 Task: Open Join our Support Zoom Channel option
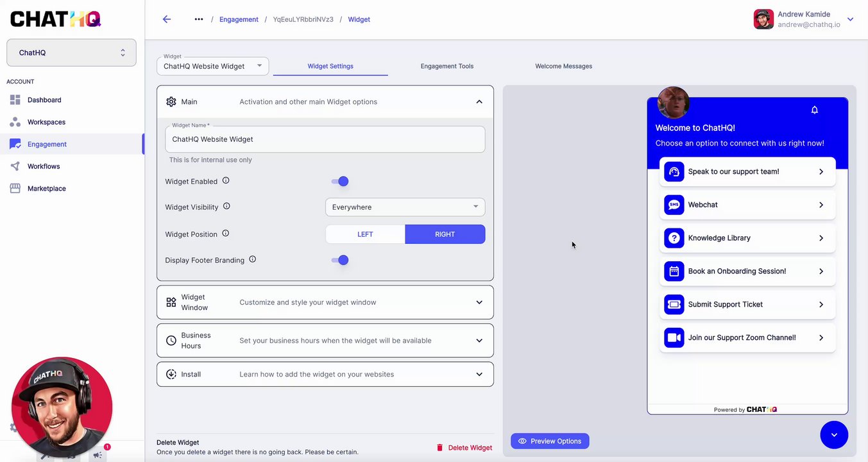point(747,338)
